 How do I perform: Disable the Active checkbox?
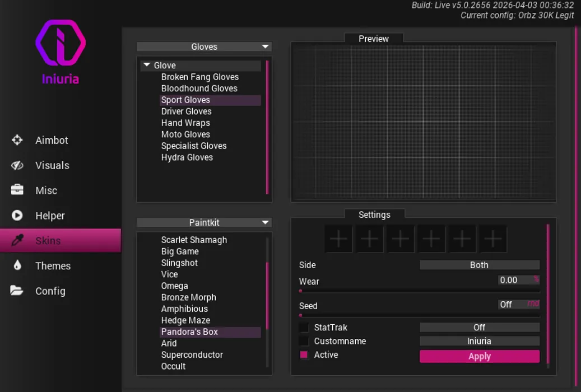point(304,354)
